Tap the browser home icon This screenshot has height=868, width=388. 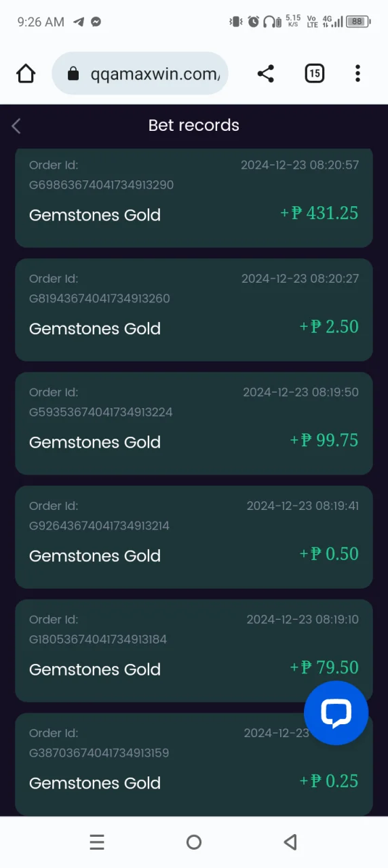[x=26, y=73]
